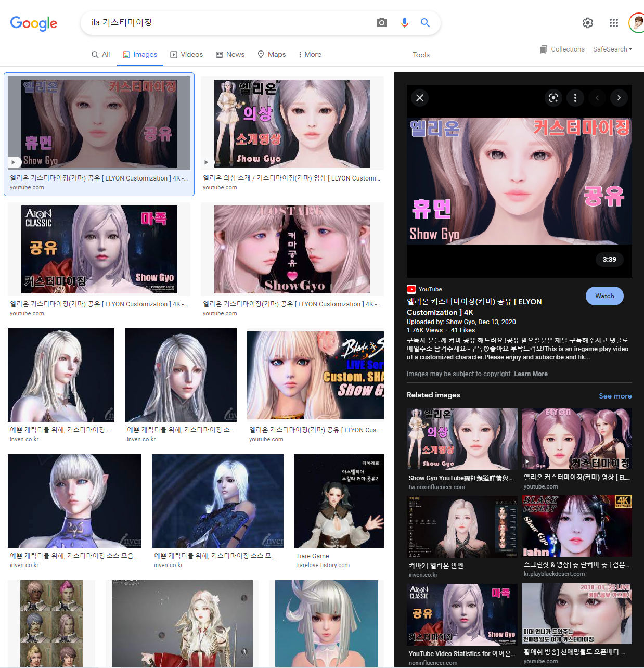
Task: Open the Collections bookmark
Action: click(562, 49)
